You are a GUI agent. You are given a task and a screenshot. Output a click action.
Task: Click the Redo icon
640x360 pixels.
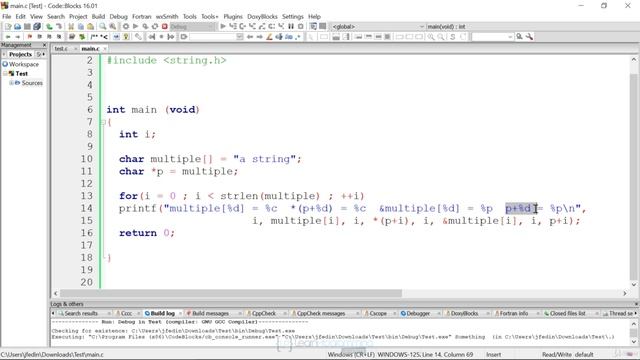pyautogui.click(x=59, y=27)
